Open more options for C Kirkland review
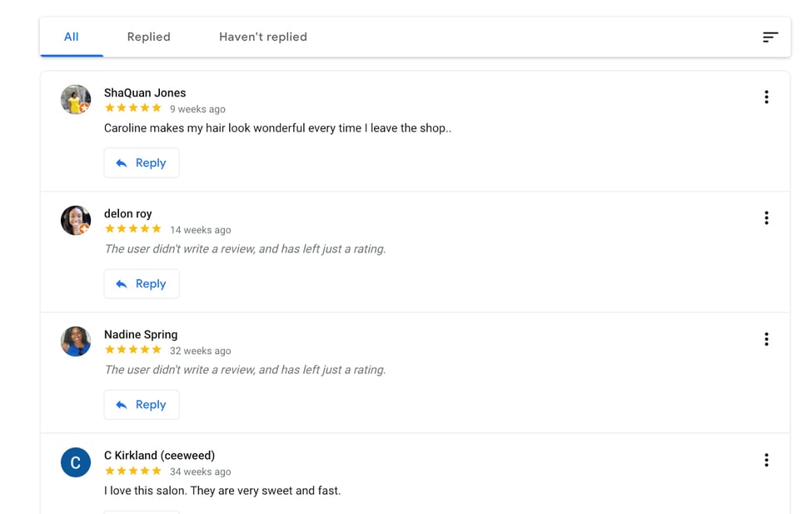 (x=766, y=460)
